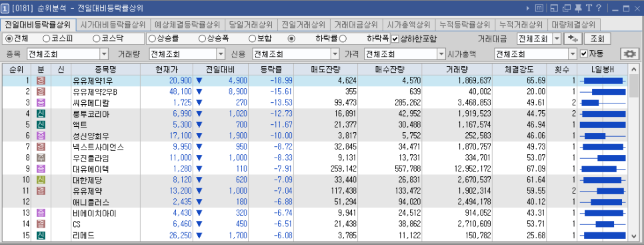Select the 상승폭 radio button
Image resolution: width=644 pixels, height=245 pixels.
[202, 39]
